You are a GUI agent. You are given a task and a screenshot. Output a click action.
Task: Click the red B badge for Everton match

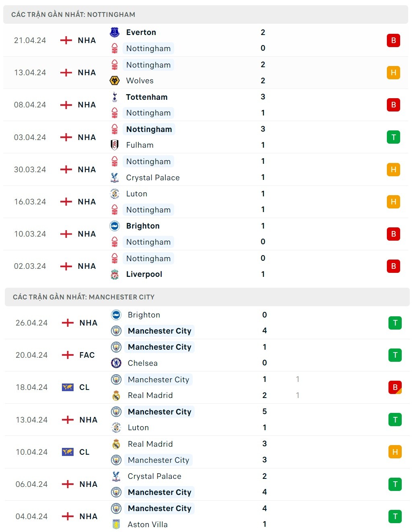pyautogui.click(x=393, y=40)
